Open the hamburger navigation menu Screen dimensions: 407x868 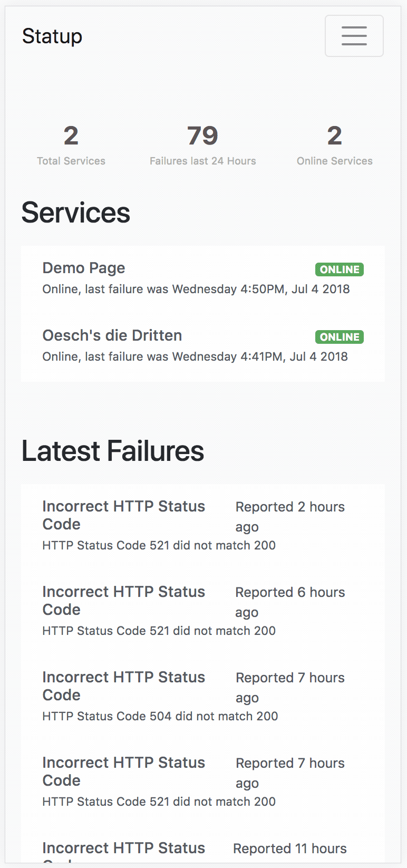pos(354,36)
